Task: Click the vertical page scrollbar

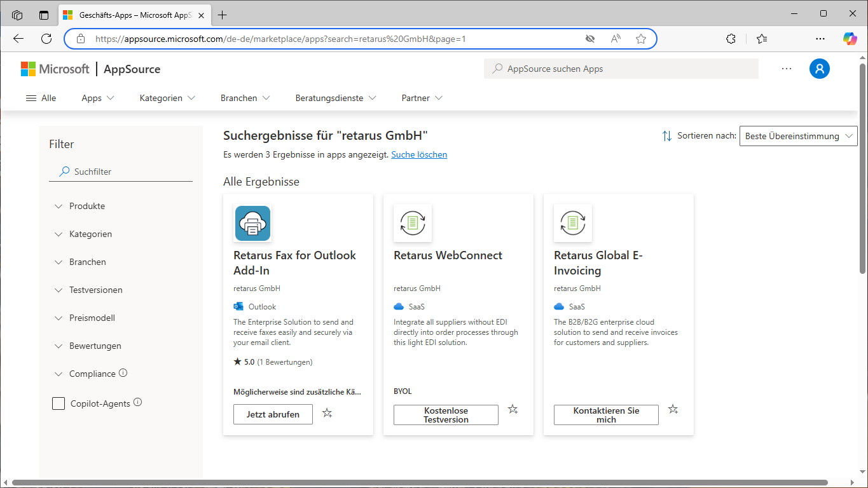Action: coord(863,168)
